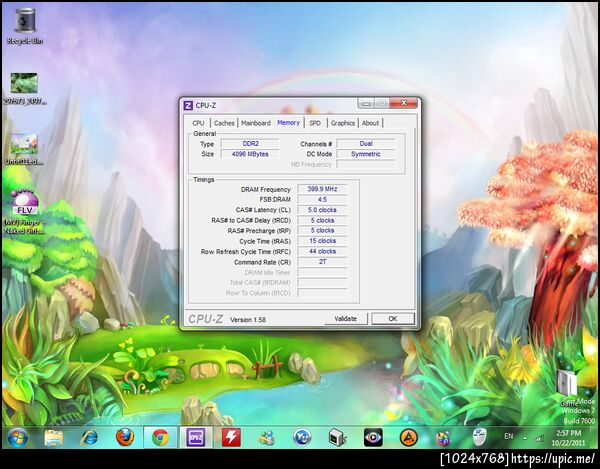The height and width of the screenshot is (469, 600).
Task: Click the 44 clocks tRFC value
Action: click(322, 251)
